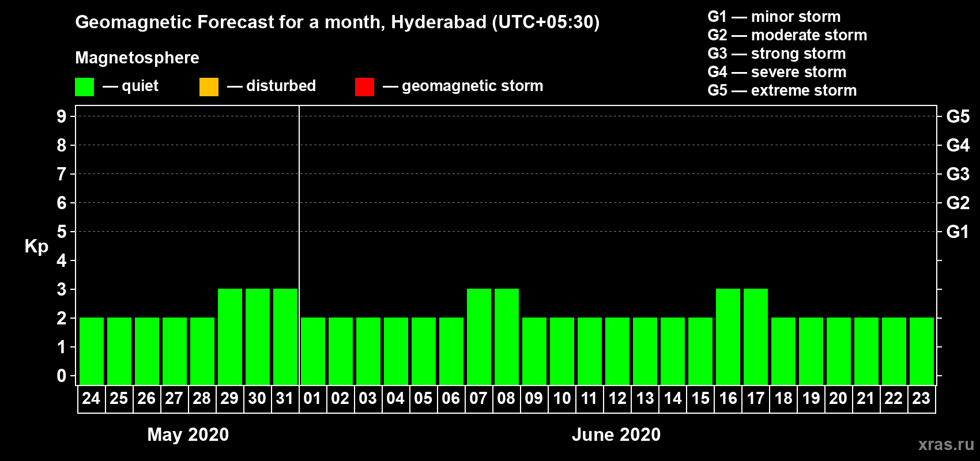Click the Geomagnetic Forecast chart title
Viewport: 980px width, 461px height.
337,22
